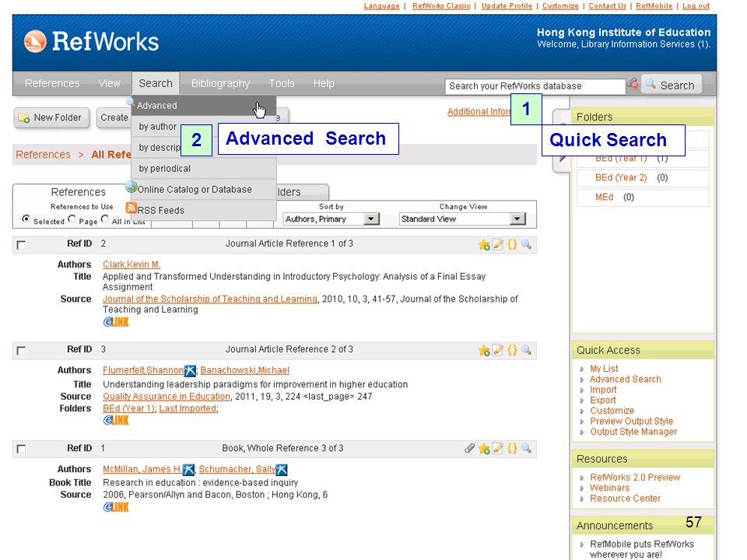This screenshot has height=560, width=747.
Task: Open the RefWorks Classic link
Action: [x=441, y=5]
